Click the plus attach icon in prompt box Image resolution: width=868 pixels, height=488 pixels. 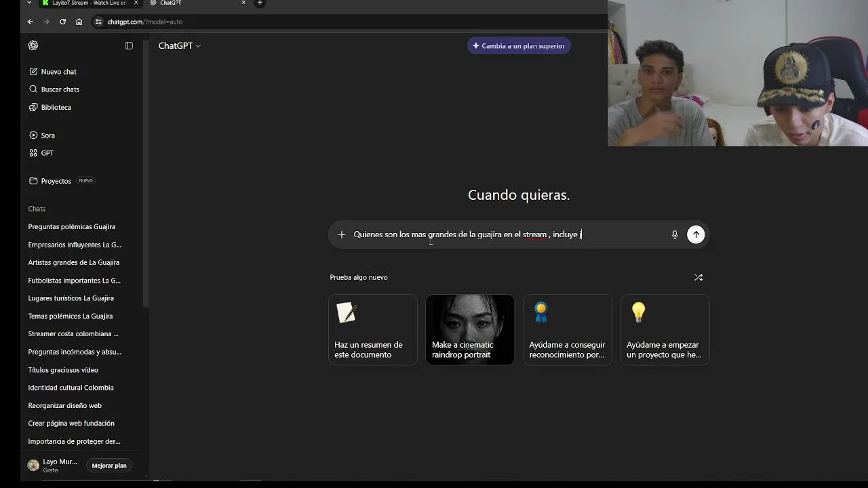point(342,235)
